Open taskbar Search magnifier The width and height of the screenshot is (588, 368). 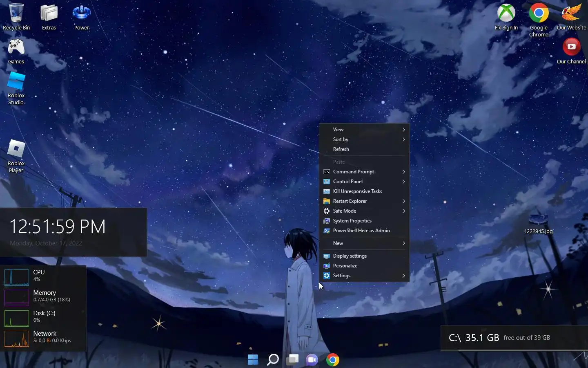pyautogui.click(x=273, y=359)
